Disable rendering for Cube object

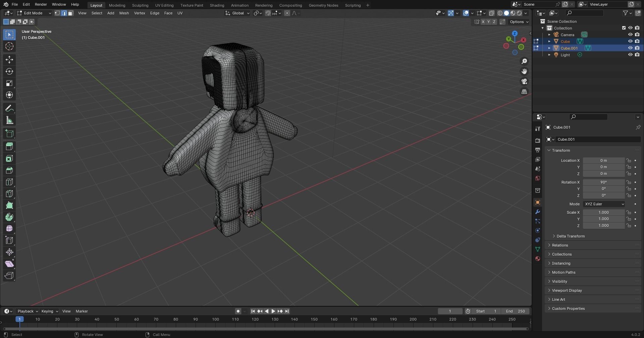(637, 41)
